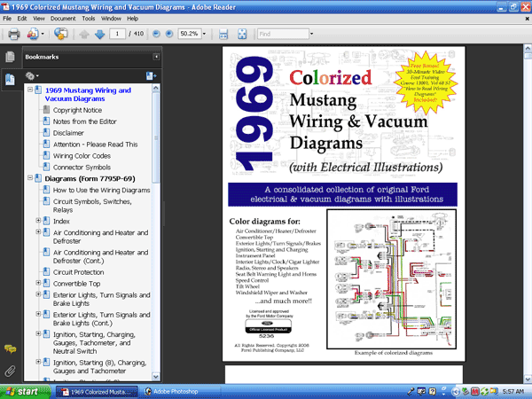This screenshot has height=399, width=532.
Task: Expand the Convertible Top bookmark
Action: click(x=38, y=283)
